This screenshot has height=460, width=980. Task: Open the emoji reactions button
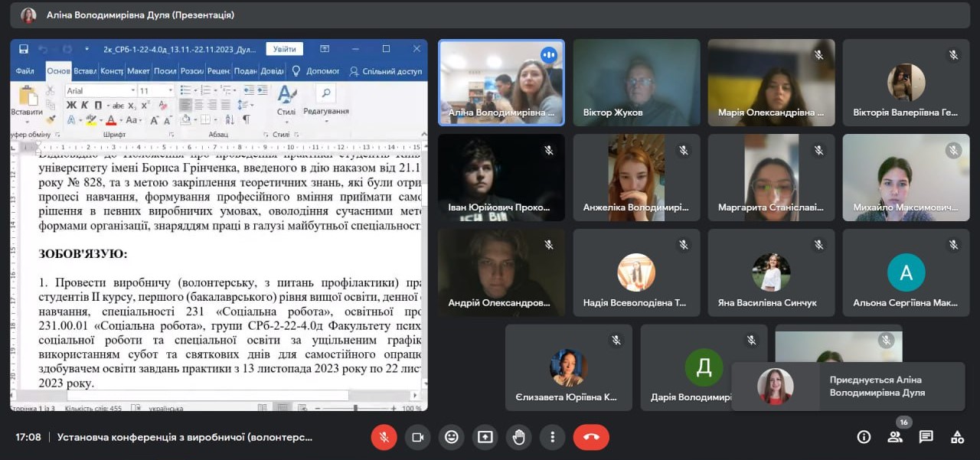point(452,437)
